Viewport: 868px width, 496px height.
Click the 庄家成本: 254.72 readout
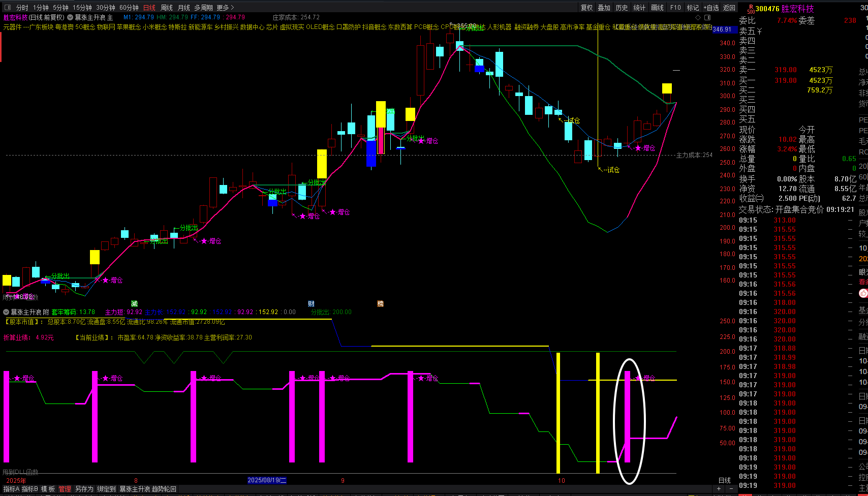296,17
